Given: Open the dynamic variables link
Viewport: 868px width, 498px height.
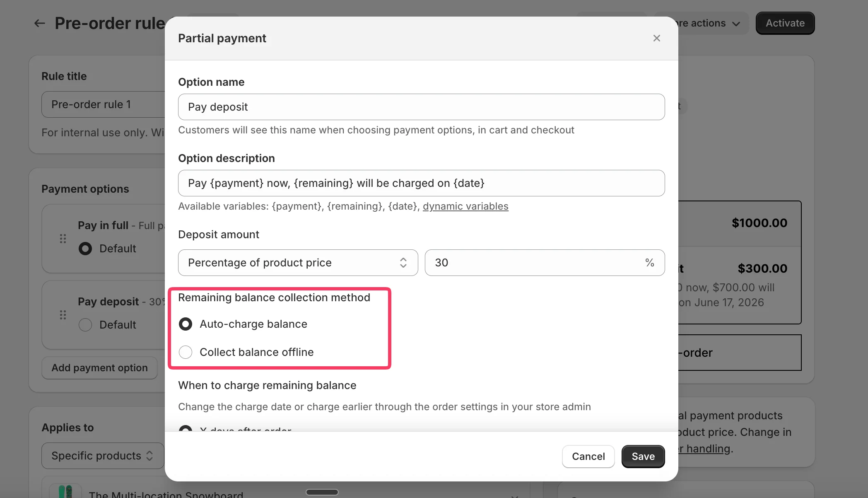Looking at the screenshot, I should 465,206.
